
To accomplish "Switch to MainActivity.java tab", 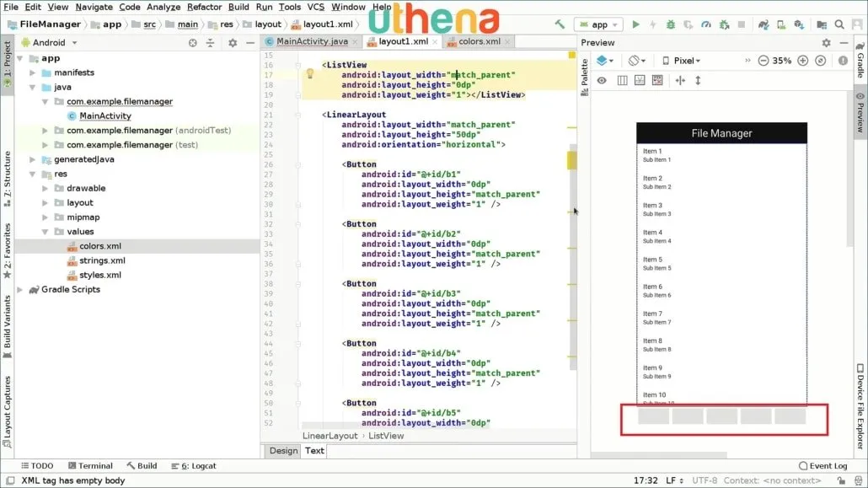I will pyautogui.click(x=312, y=41).
